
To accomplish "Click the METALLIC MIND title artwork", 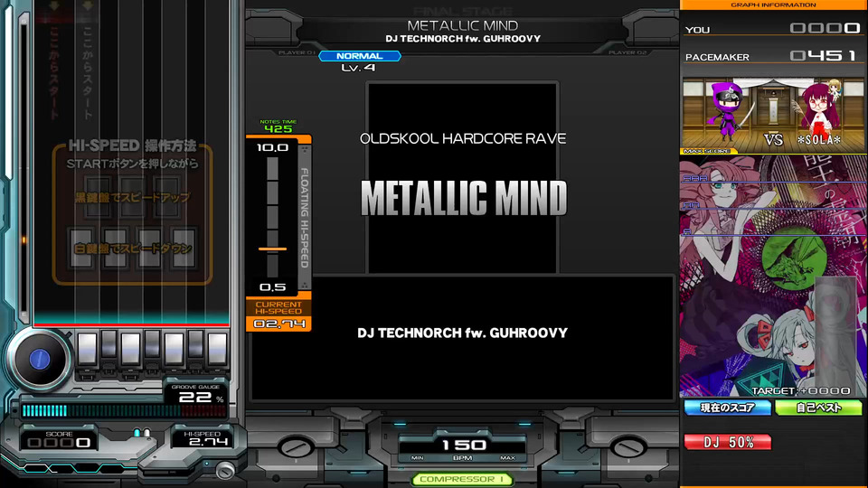I will (463, 198).
